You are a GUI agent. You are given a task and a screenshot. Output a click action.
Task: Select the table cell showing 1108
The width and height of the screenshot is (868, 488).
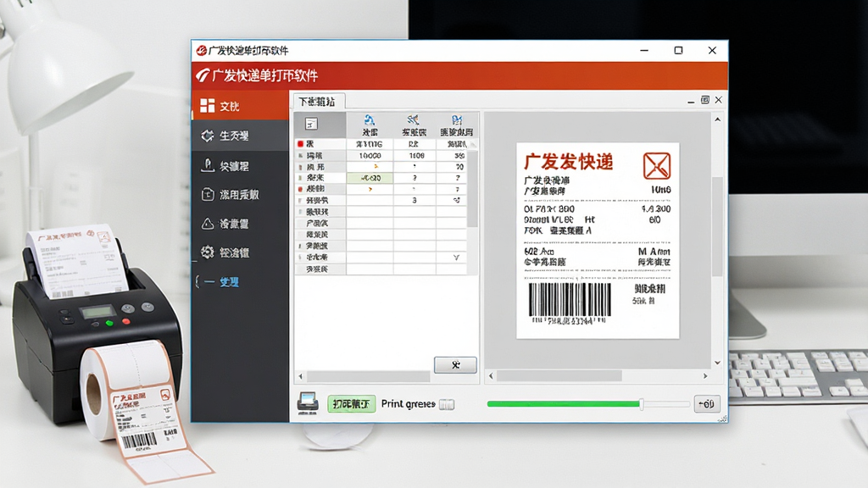(x=415, y=156)
